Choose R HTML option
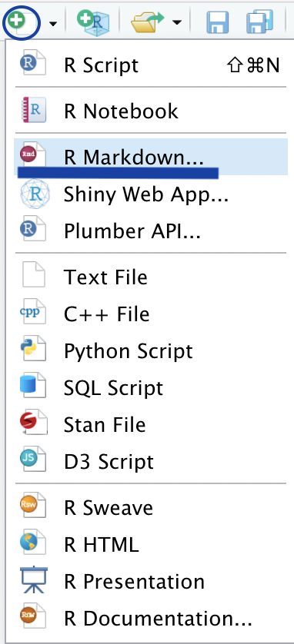 click(x=151, y=545)
